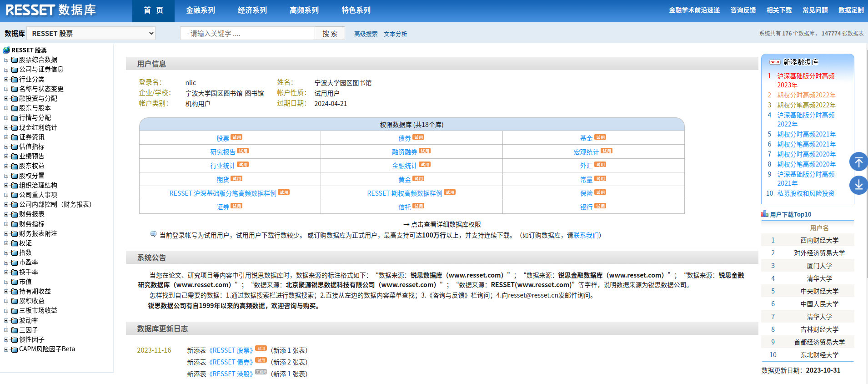The image size is (868, 384).
Task: Open the 金融系列 menu
Action: (201, 10)
